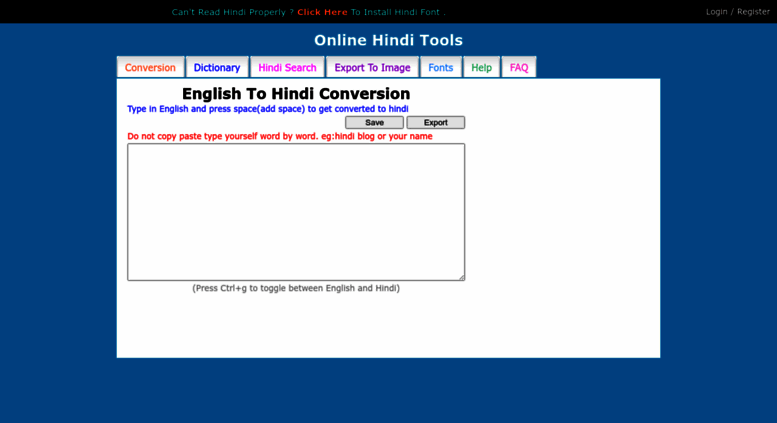The width and height of the screenshot is (777, 423).
Task: Go to the Hindi Search tab
Action: click(x=287, y=68)
